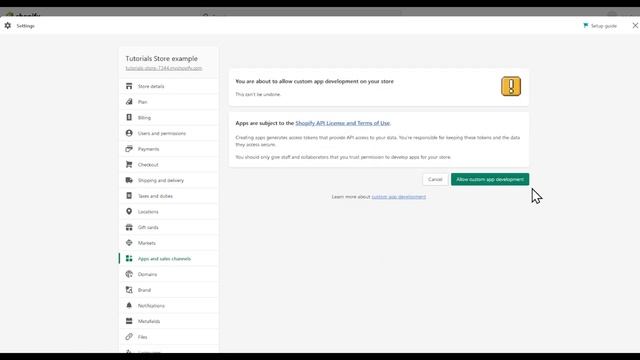Click the Settings gear icon
The width and height of the screenshot is (640, 360).
tap(8, 26)
